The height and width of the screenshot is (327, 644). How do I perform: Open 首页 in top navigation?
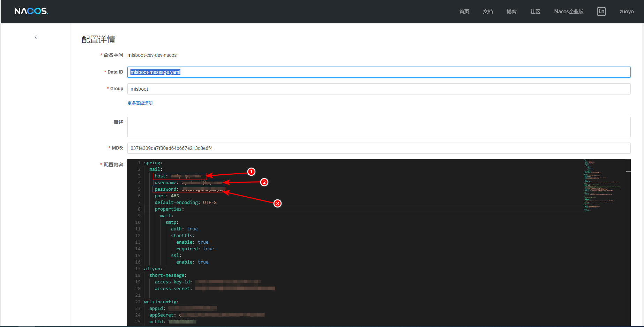(464, 12)
